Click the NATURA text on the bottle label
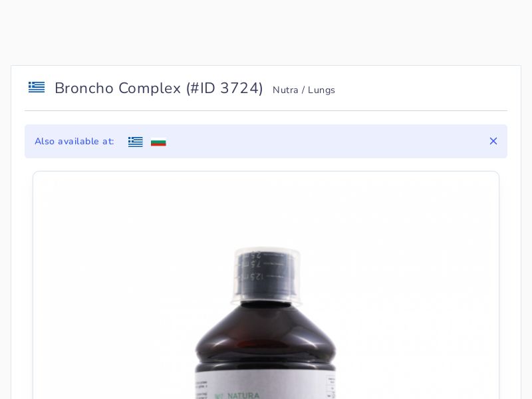This screenshot has width=532, height=399. coord(243,395)
